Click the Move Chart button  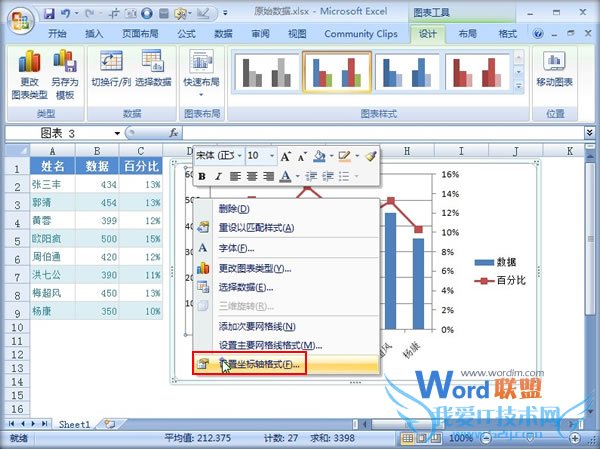point(554,69)
